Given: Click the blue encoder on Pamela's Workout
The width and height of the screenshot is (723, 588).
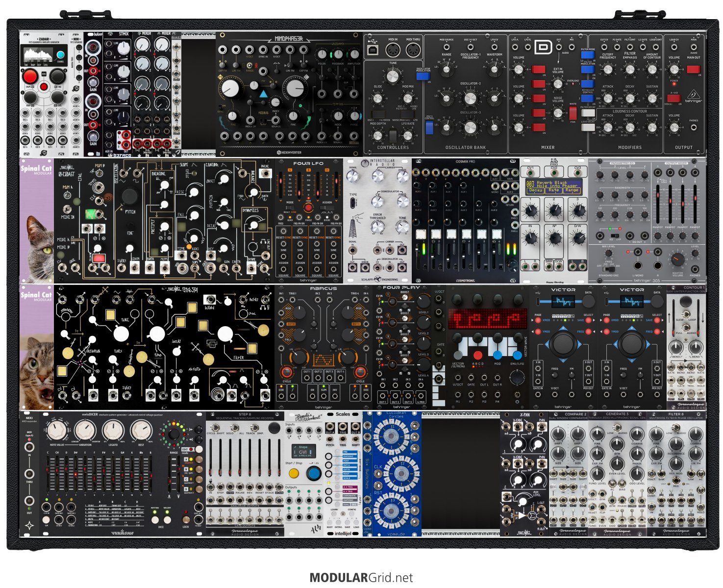Looking at the screenshot, I should pos(314,473).
